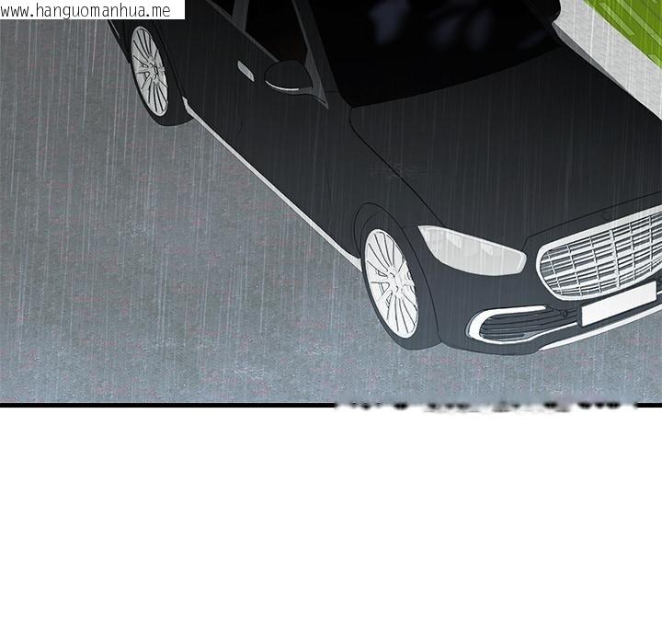Click the rainy gray road surface
This screenshot has height=644, width=662.
pos(138,276)
